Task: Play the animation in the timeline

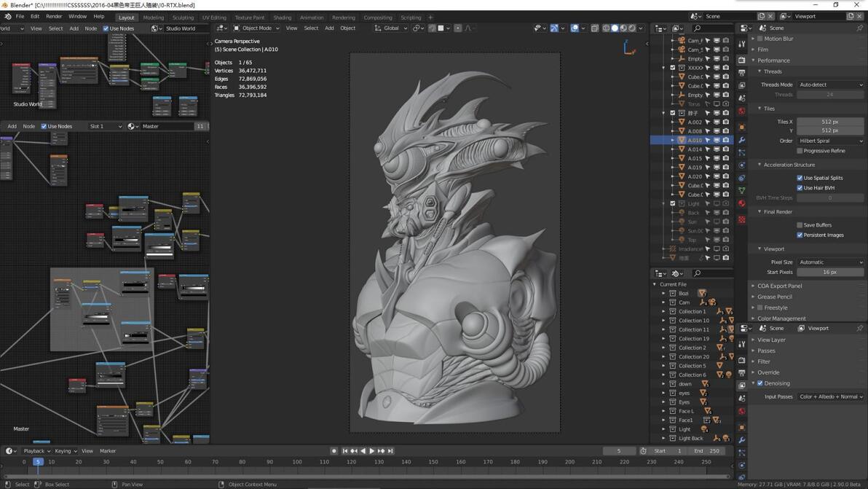Action: tap(372, 451)
